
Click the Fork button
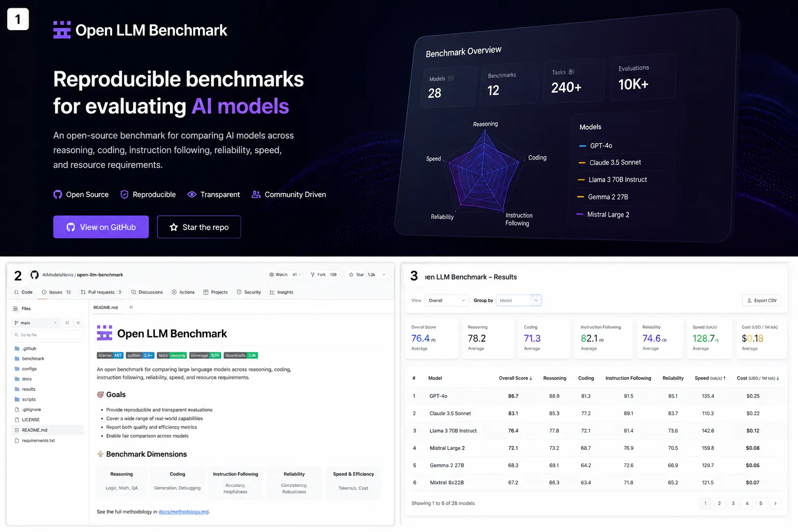pos(324,275)
